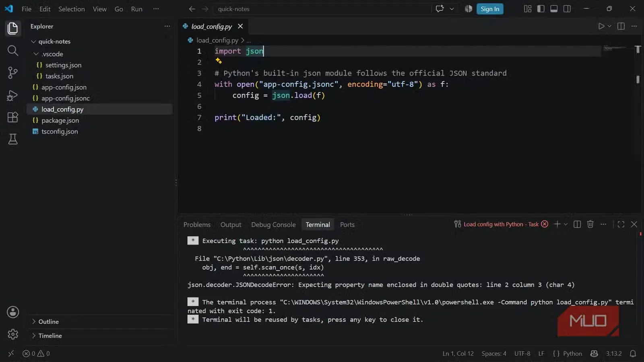Split the terminal panel
Screen dimensions: 644x362
click(x=577, y=224)
